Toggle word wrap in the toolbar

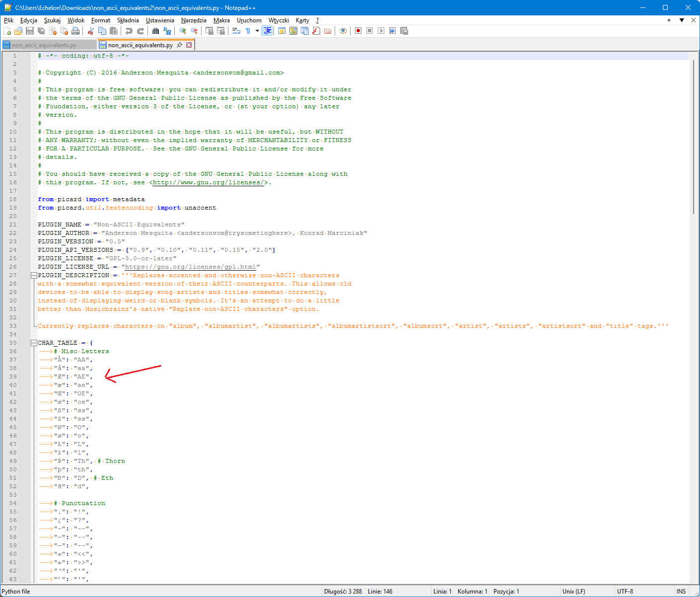[x=236, y=31]
